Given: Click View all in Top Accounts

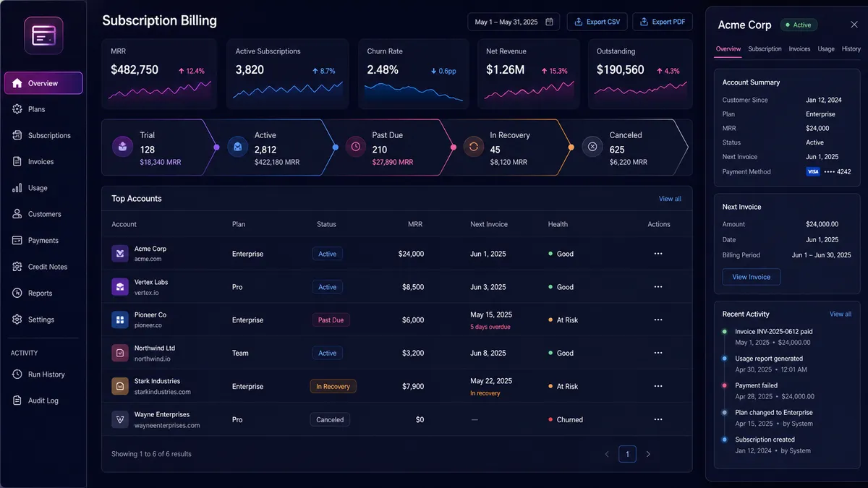Looking at the screenshot, I should tap(670, 199).
